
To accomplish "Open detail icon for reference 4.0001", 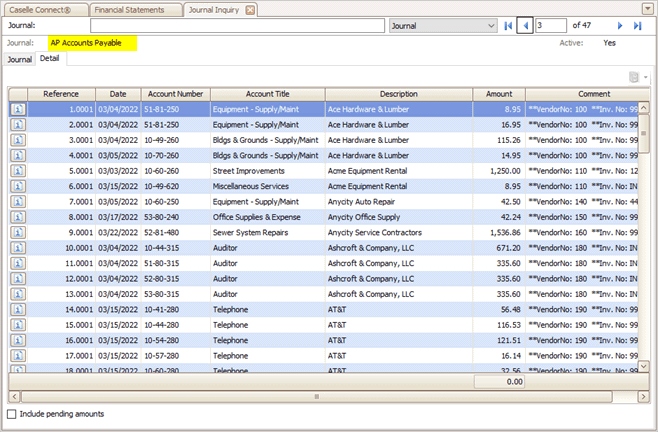I will pos(18,155).
